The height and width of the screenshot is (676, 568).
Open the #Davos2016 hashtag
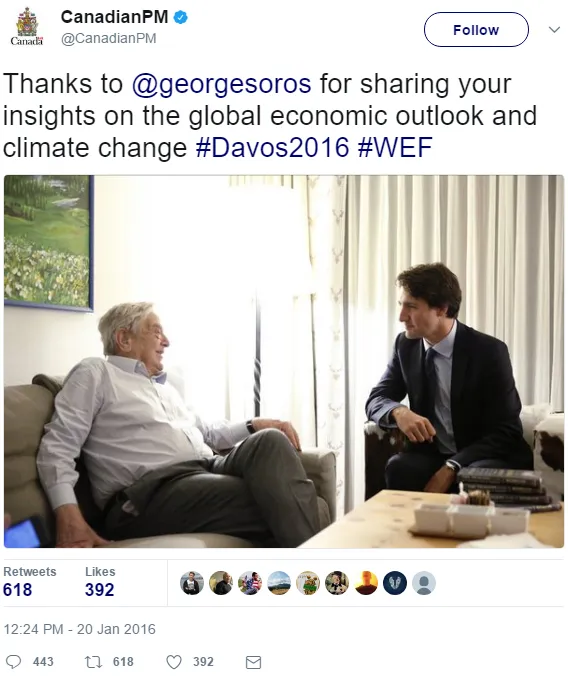coord(272,147)
